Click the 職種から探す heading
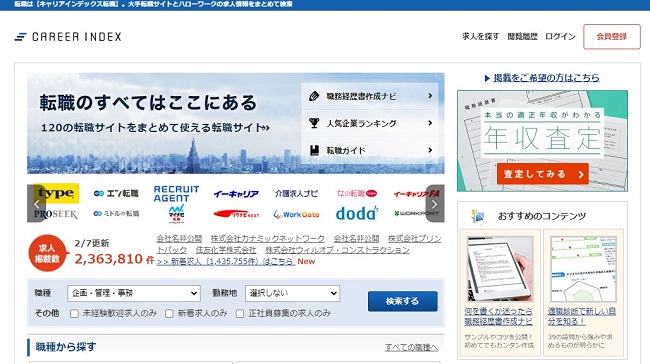 click(x=66, y=347)
